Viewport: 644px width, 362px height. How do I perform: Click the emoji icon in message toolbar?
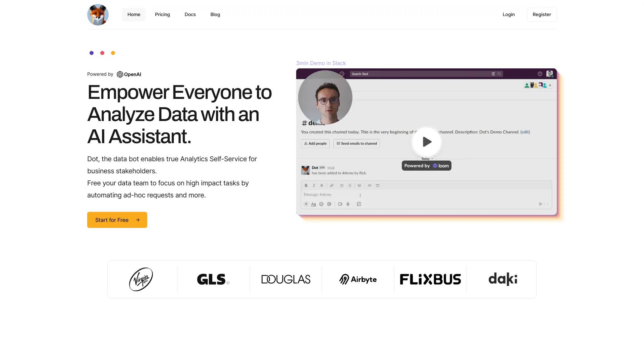tap(321, 204)
